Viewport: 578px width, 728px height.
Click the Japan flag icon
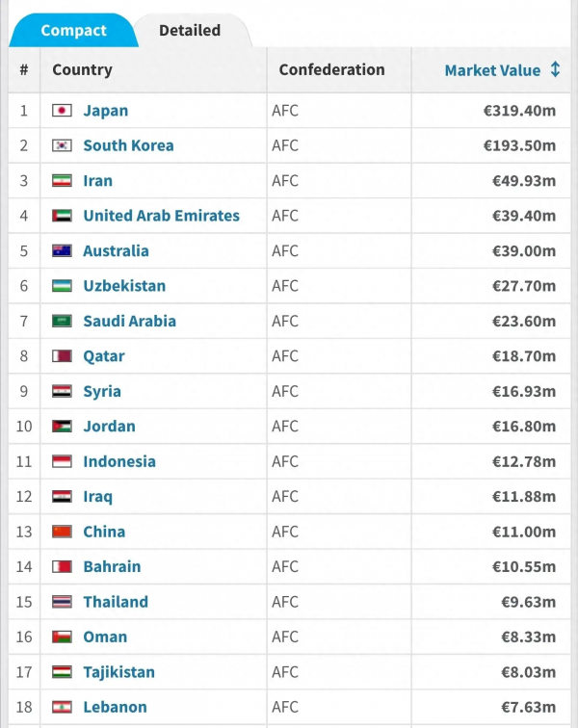pos(62,111)
